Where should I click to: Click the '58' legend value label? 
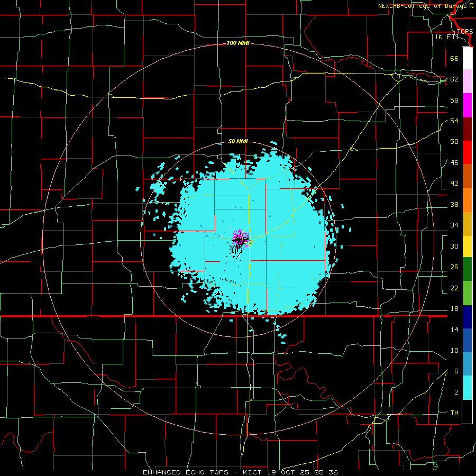[x=454, y=100]
